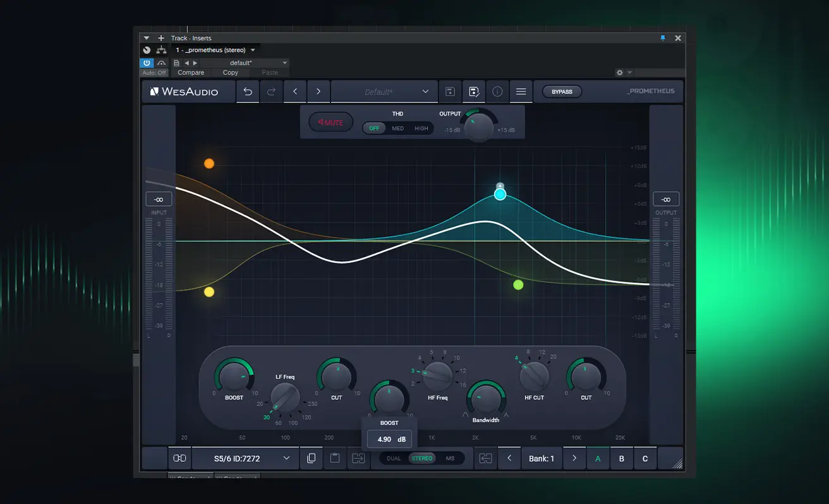Viewport: 829px width, 504px height.
Task: Click the resize grip at bottom-right corner
Action: tap(677, 464)
